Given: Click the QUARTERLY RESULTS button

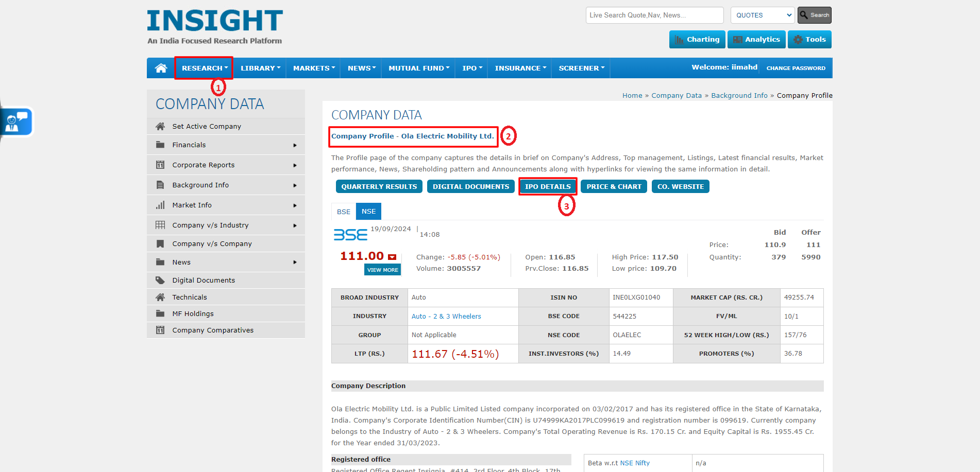Looking at the screenshot, I should point(379,186).
